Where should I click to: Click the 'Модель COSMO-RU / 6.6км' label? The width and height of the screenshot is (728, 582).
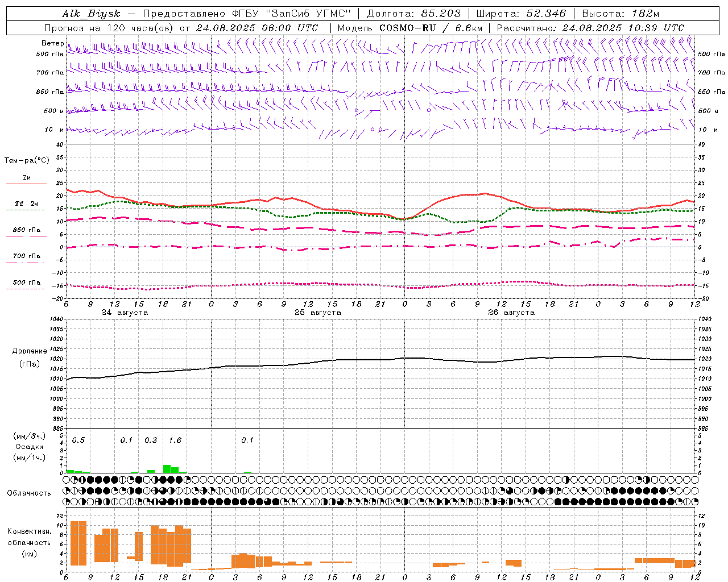410,28
